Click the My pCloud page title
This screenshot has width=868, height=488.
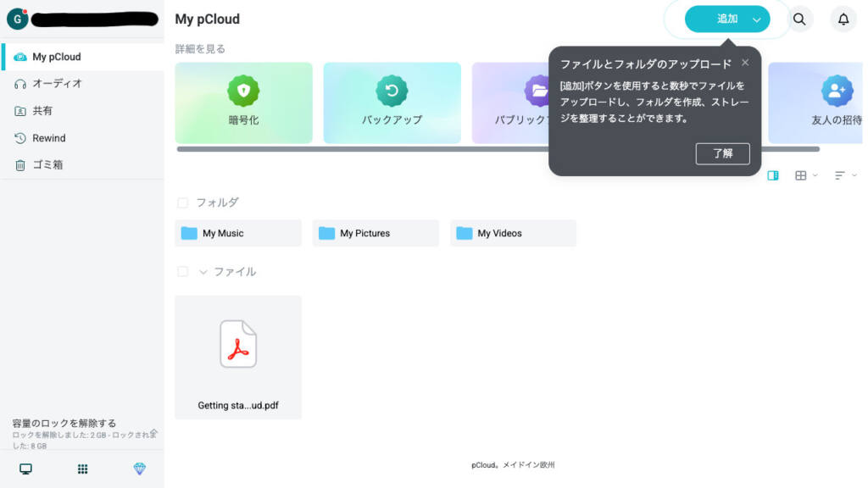[208, 19]
